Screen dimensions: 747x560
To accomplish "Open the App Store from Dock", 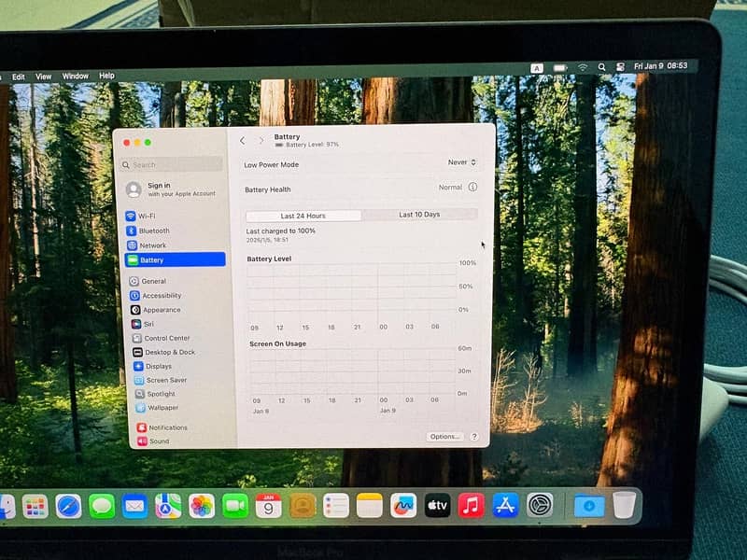I will pos(505,506).
